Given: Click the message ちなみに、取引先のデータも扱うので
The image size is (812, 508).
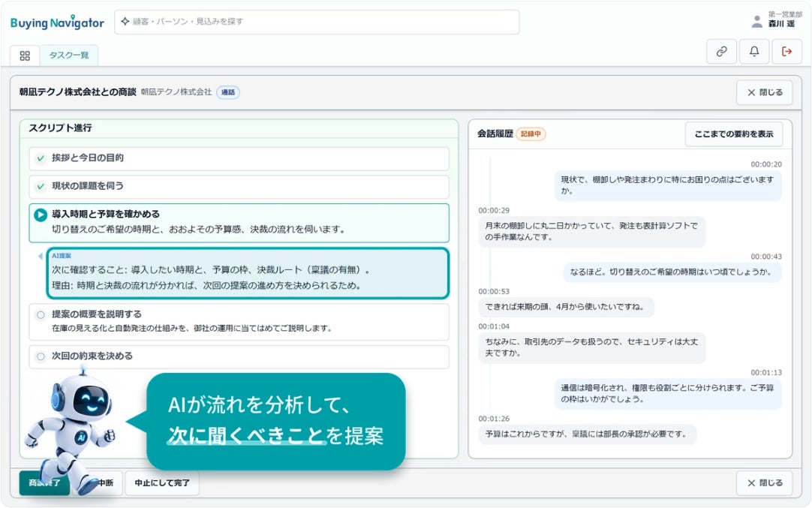Looking at the screenshot, I should pos(592,347).
